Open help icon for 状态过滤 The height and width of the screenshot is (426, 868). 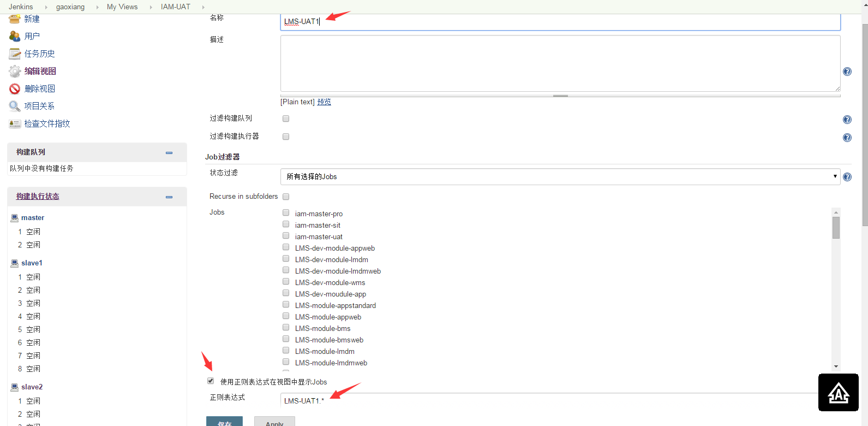click(847, 177)
